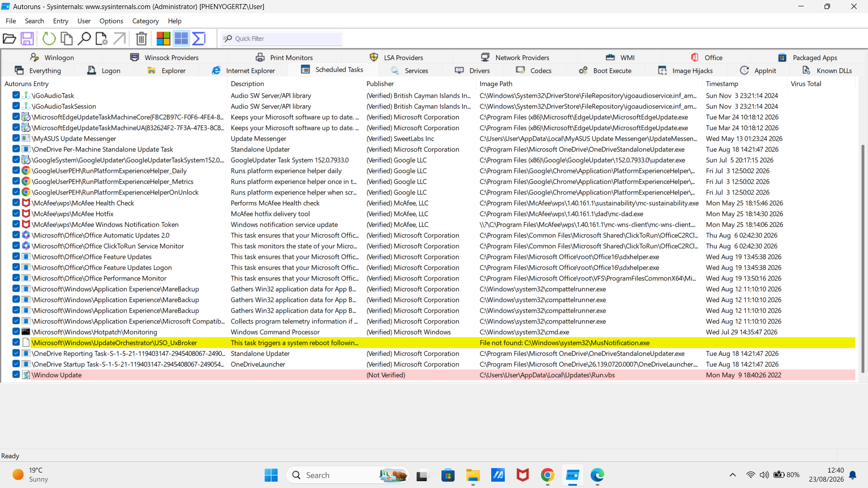The width and height of the screenshot is (868, 488).
Task: Switch to the Everything tab
Action: point(38,71)
